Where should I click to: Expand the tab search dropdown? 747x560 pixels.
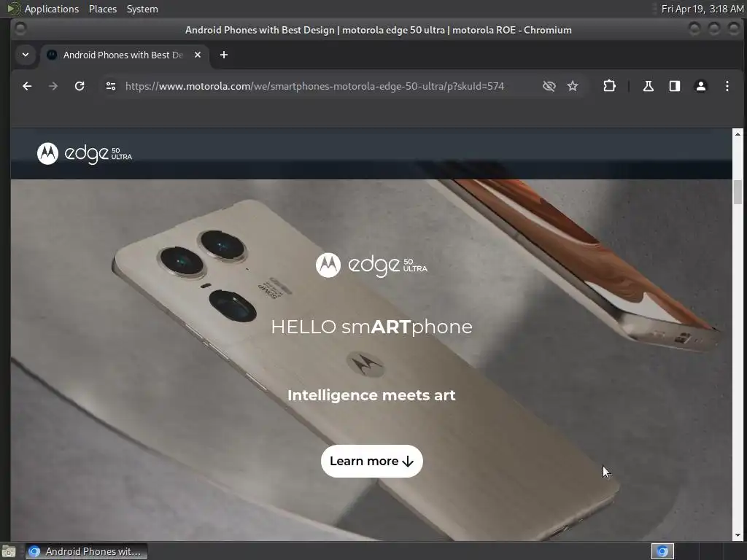coord(26,55)
